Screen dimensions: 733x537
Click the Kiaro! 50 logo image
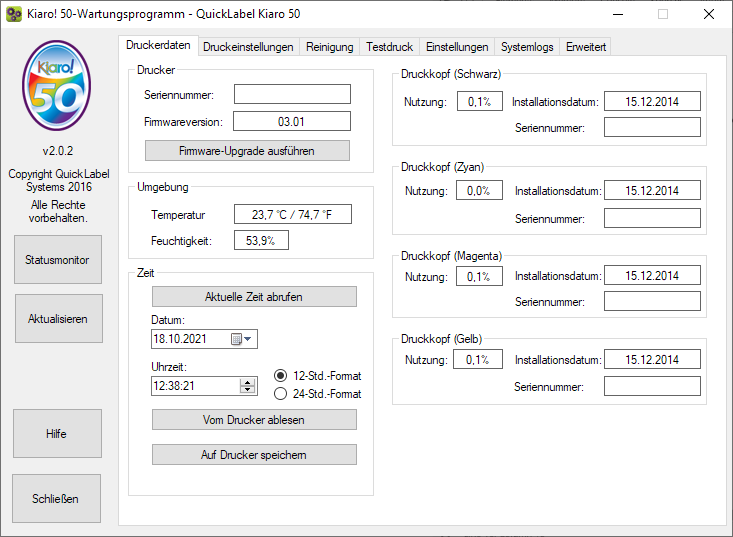pyautogui.click(x=57, y=85)
